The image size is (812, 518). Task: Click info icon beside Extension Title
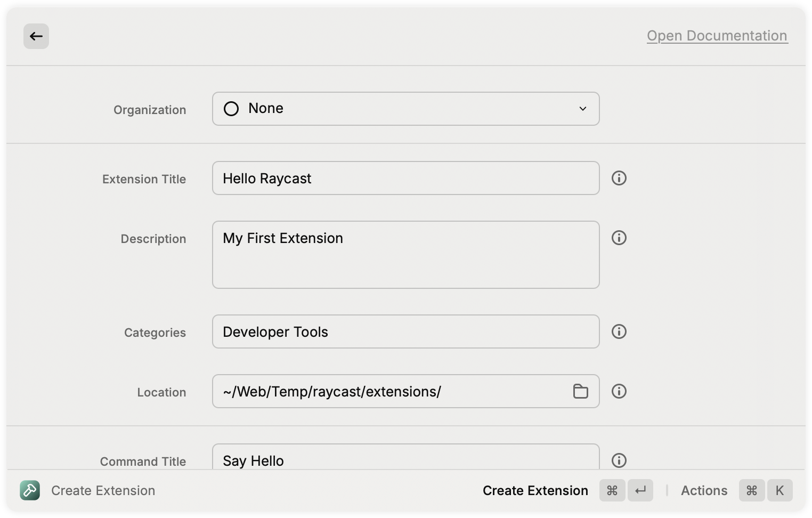coord(619,178)
